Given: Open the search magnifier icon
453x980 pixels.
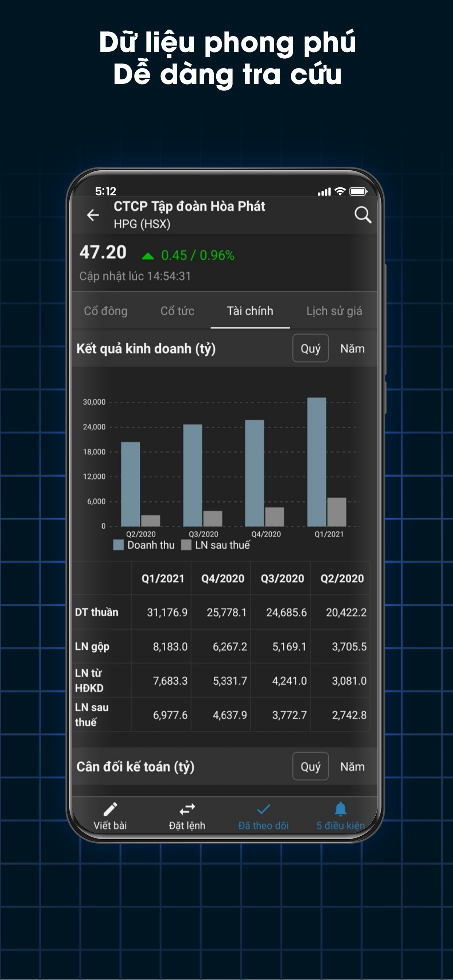Looking at the screenshot, I should 363,215.
